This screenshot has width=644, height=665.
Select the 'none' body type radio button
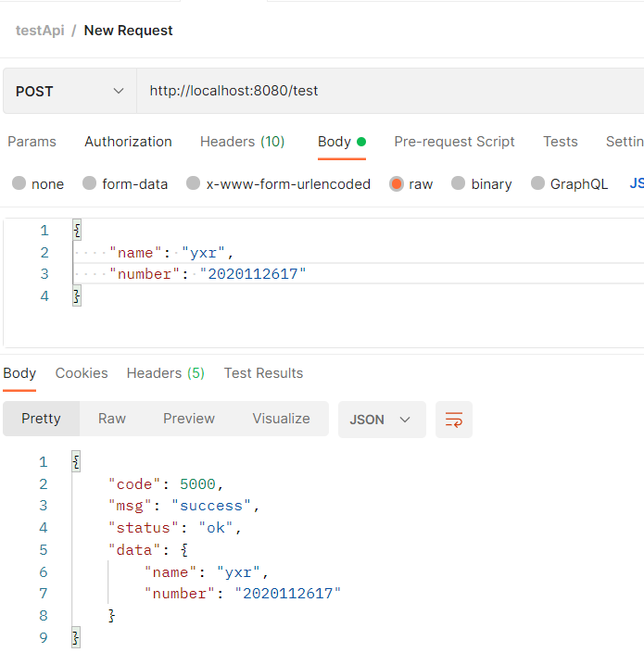(x=19, y=183)
